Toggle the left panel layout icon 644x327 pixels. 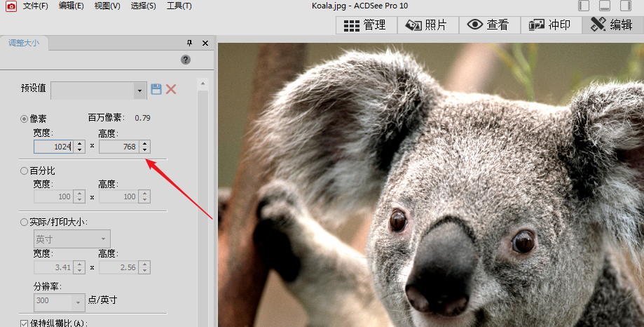(x=584, y=6)
